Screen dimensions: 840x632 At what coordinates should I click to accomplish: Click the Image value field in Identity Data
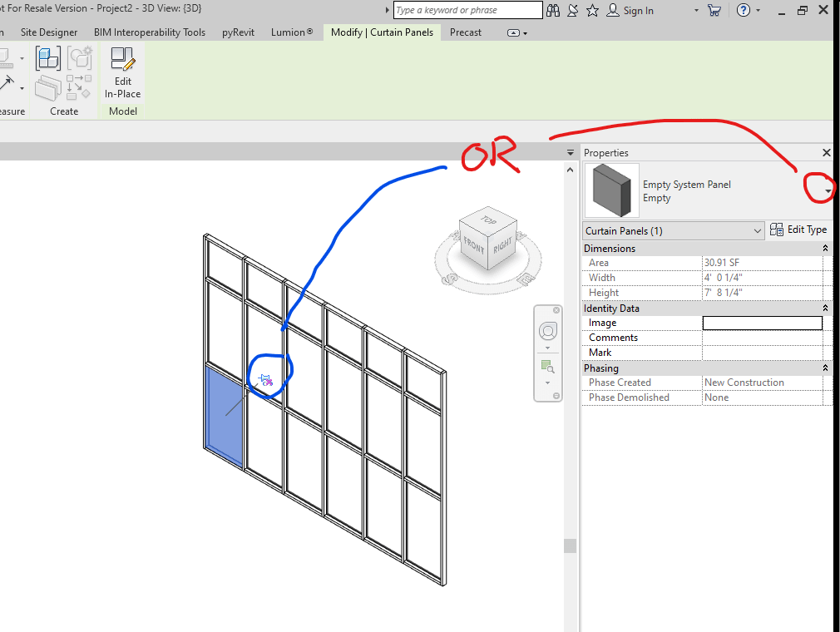(x=761, y=323)
